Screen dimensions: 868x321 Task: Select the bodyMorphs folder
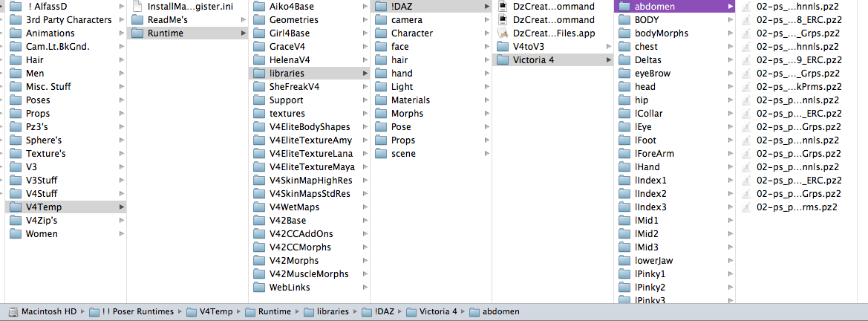675,33
